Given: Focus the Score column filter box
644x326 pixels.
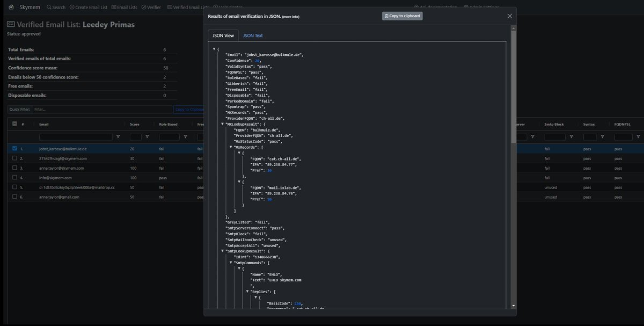Looking at the screenshot, I should click(136, 137).
